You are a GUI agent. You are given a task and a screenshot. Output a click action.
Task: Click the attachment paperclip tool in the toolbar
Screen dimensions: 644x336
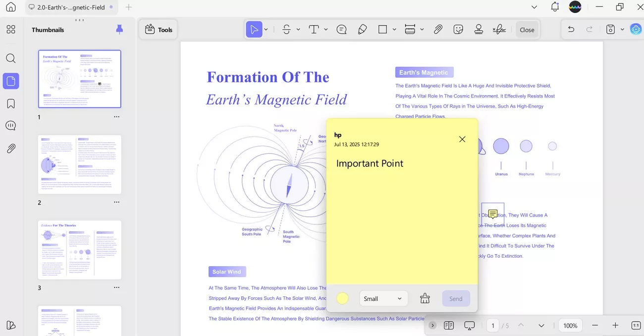tap(438, 29)
